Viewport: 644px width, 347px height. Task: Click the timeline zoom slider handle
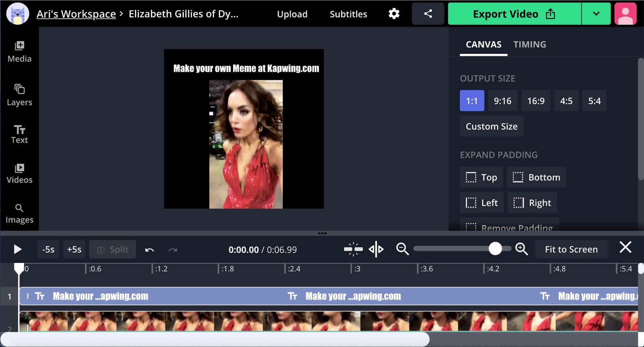pos(495,249)
